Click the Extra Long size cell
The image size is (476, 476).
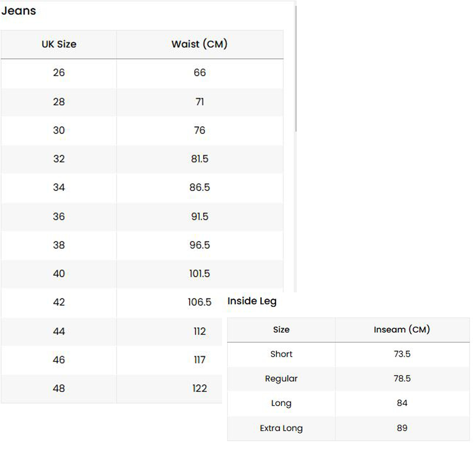(x=281, y=428)
